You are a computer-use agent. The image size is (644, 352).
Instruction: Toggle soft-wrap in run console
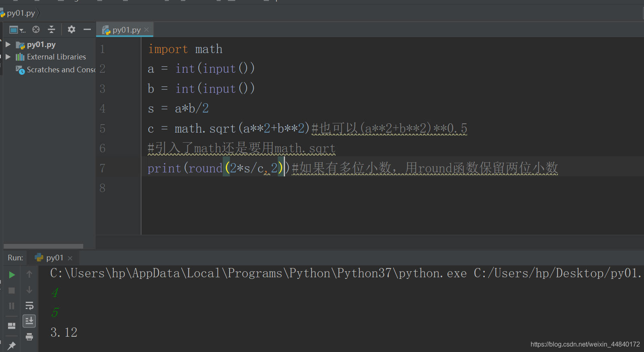(x=29, y=305)
